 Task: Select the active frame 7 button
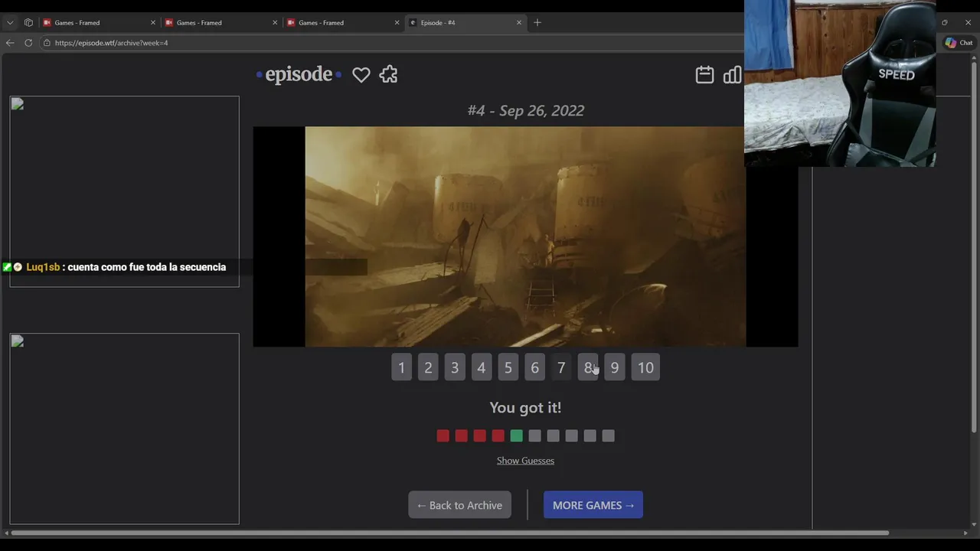(561, 367)
